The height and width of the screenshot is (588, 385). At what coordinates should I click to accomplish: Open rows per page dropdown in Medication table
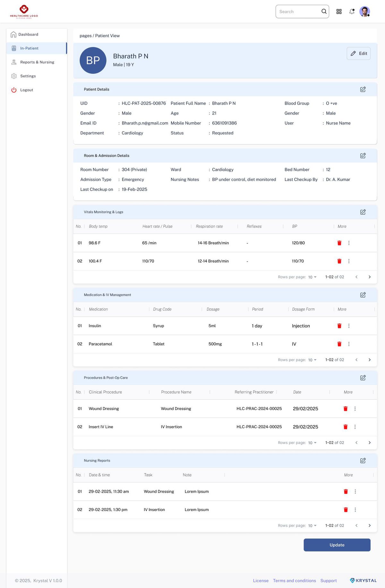[312, 360]
